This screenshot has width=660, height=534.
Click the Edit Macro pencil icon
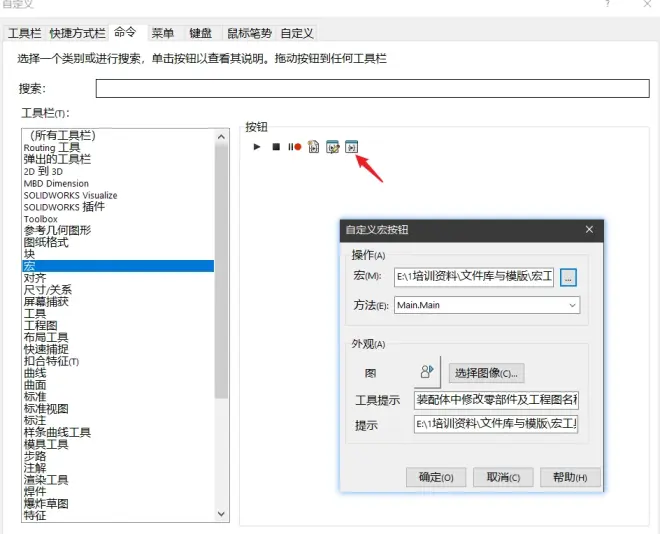333,147
